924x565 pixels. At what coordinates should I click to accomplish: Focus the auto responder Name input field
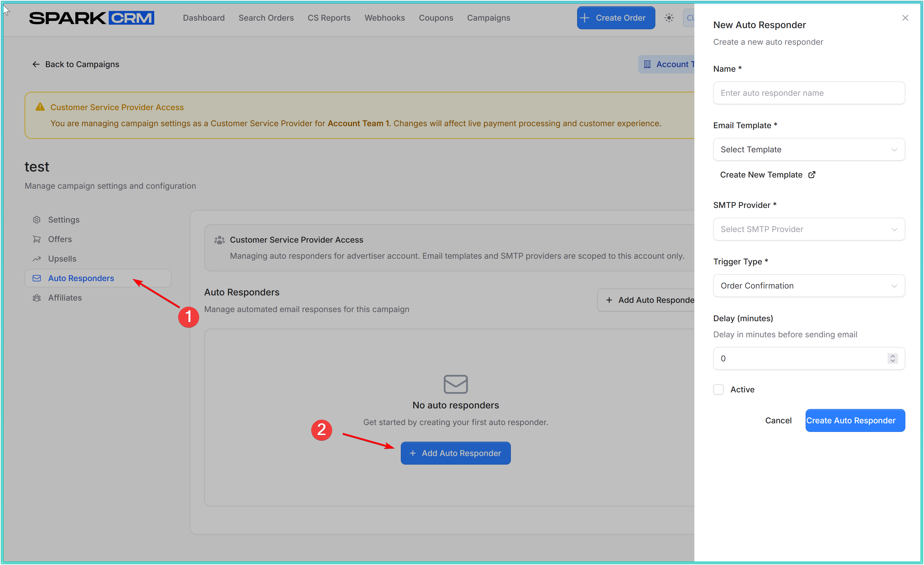[809, 93]
